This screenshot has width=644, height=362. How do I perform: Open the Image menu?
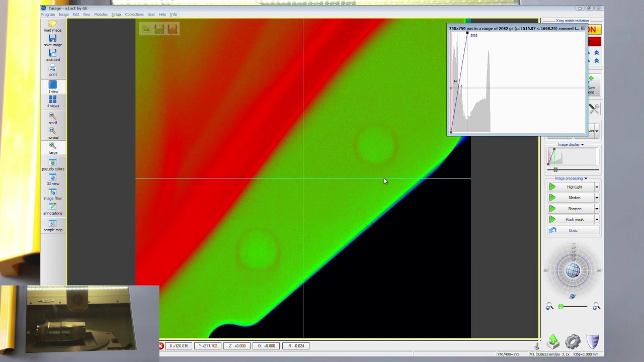point(63,15)
